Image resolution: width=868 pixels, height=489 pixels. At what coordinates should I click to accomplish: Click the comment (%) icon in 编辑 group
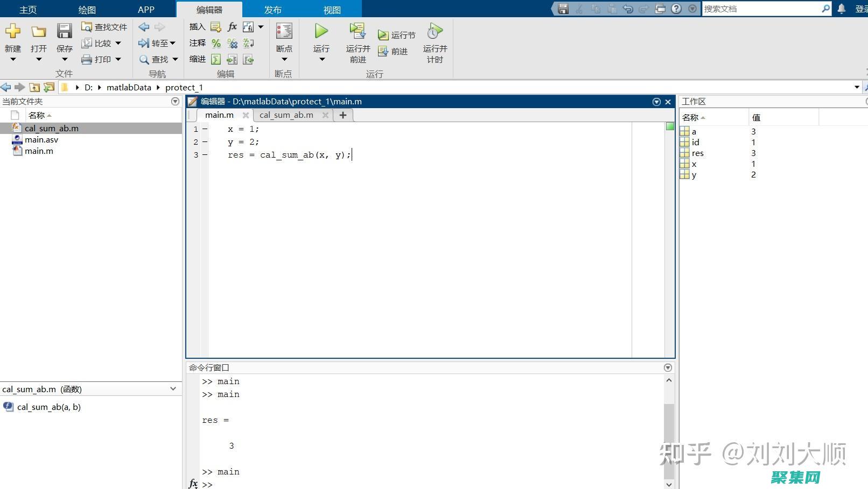click(x=216, y=44)
